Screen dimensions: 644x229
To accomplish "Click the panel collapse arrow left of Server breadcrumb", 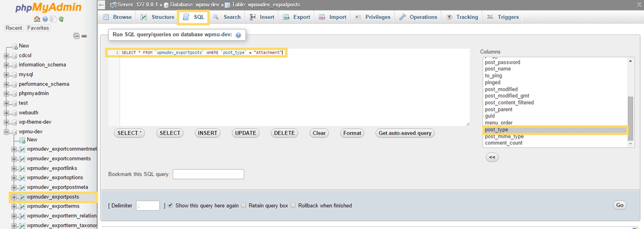I will pyautogui.click(x=102, y=5).
